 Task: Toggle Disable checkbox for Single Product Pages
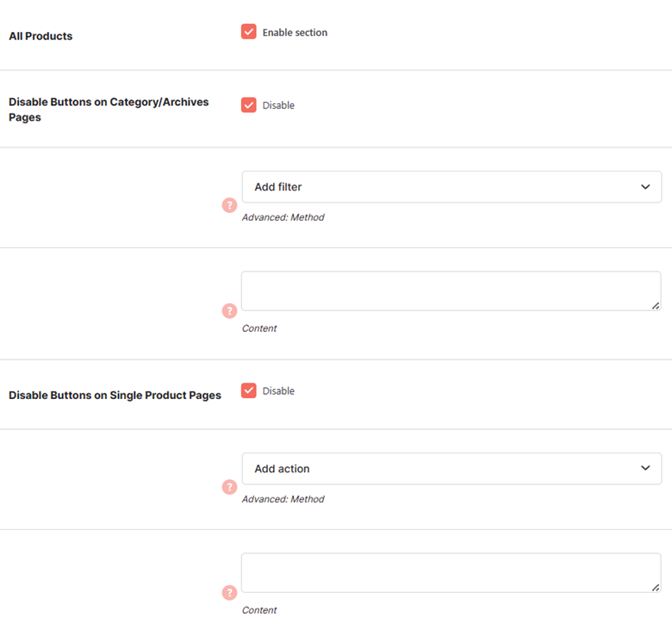click(x=249, y=390)
